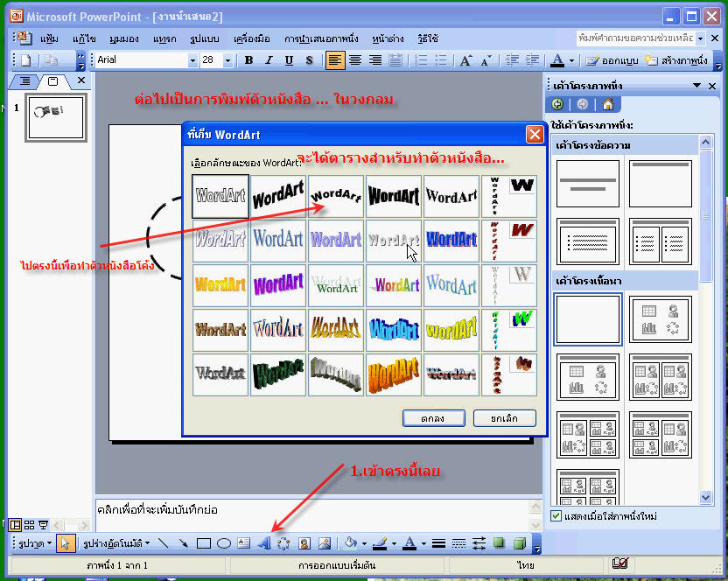This screenshot has height=581, width=728.
Task: Click the Insert WordArt icon in drawing toolbar
Action: [263, 542]
